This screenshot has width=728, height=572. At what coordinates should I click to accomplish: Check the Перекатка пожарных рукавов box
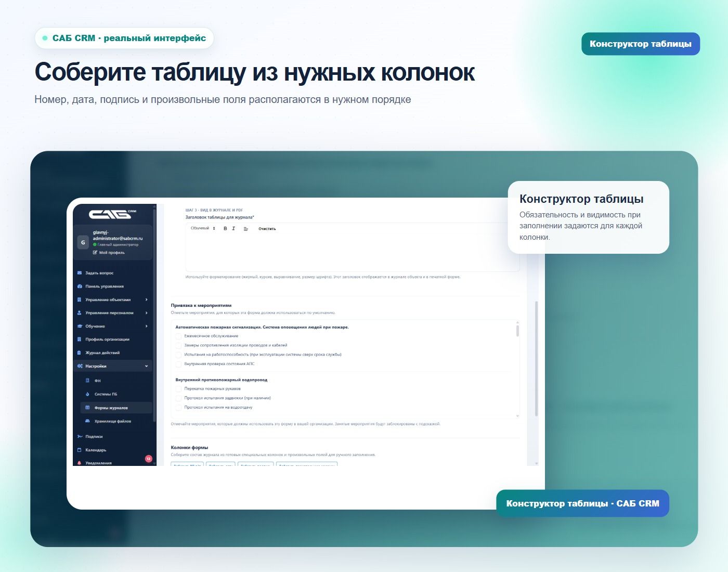coord(178,389)
